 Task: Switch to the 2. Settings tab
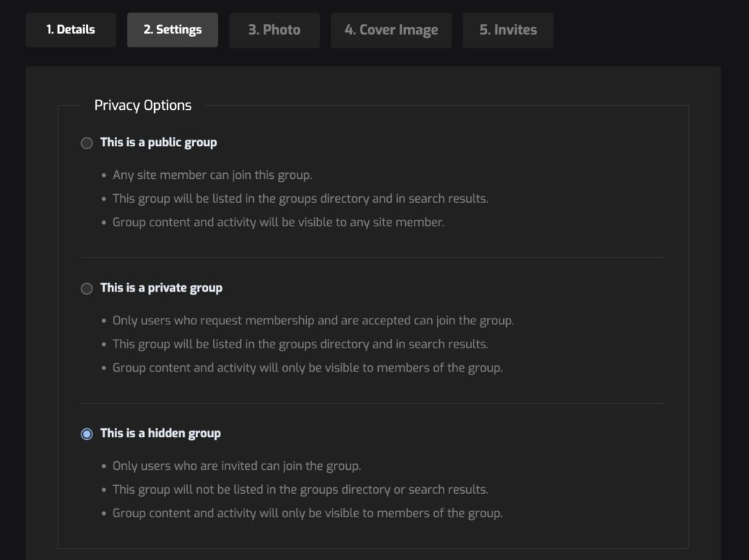172,30
